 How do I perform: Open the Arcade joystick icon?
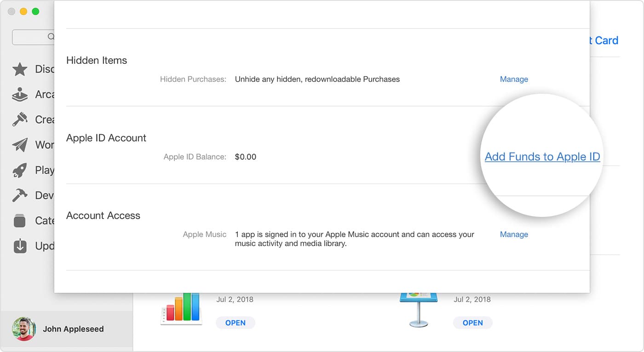[x=20, y=95]
